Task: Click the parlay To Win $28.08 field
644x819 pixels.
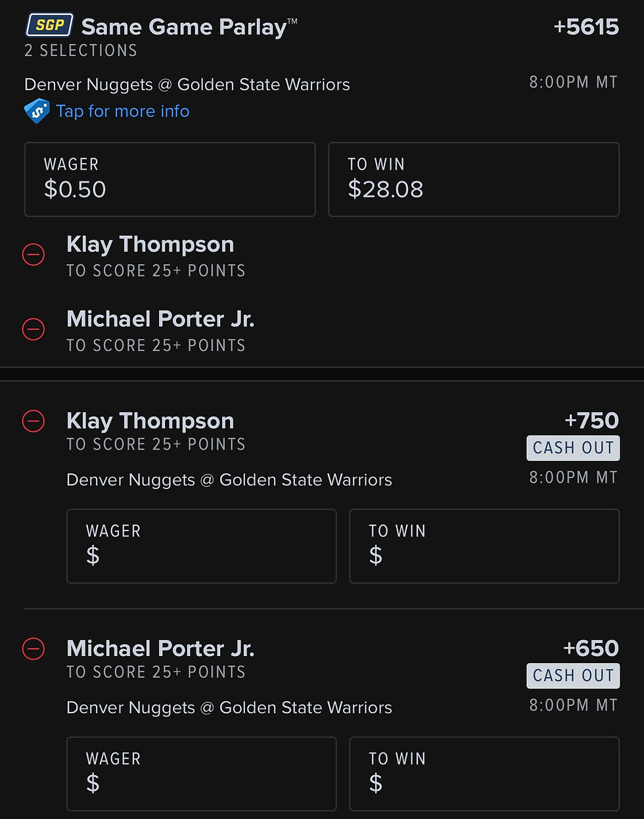Action: pyautogui.click(x=473, y=179)
